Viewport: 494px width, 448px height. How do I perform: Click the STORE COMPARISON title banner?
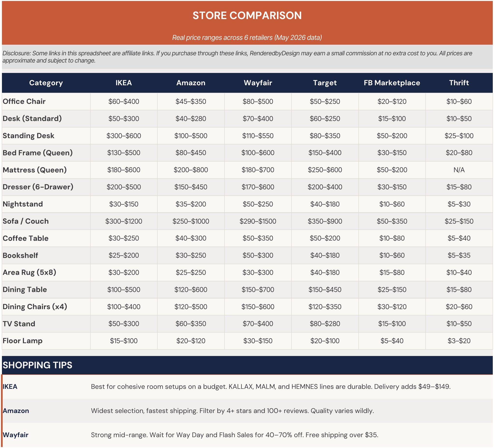click(x=247, y=23)
